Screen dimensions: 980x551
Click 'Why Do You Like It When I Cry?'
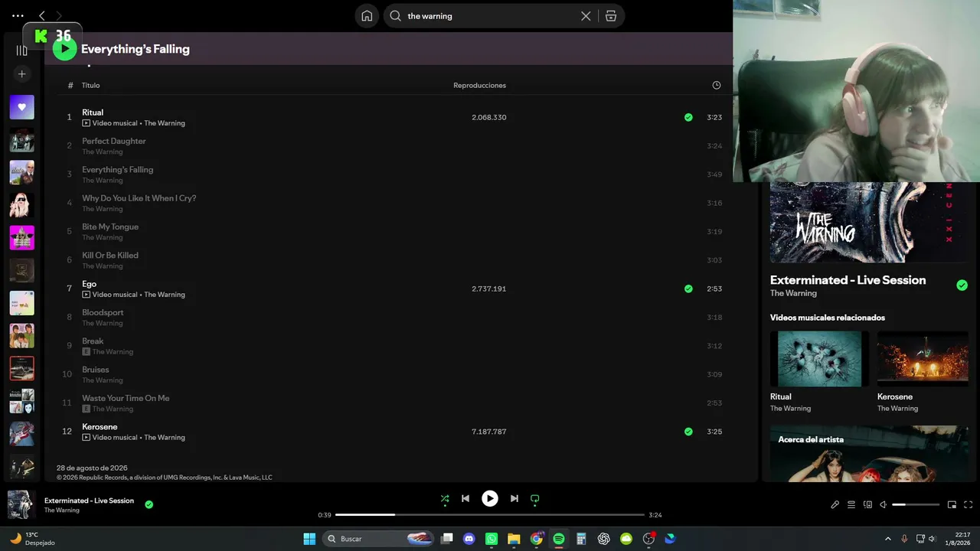coord(139,198)
